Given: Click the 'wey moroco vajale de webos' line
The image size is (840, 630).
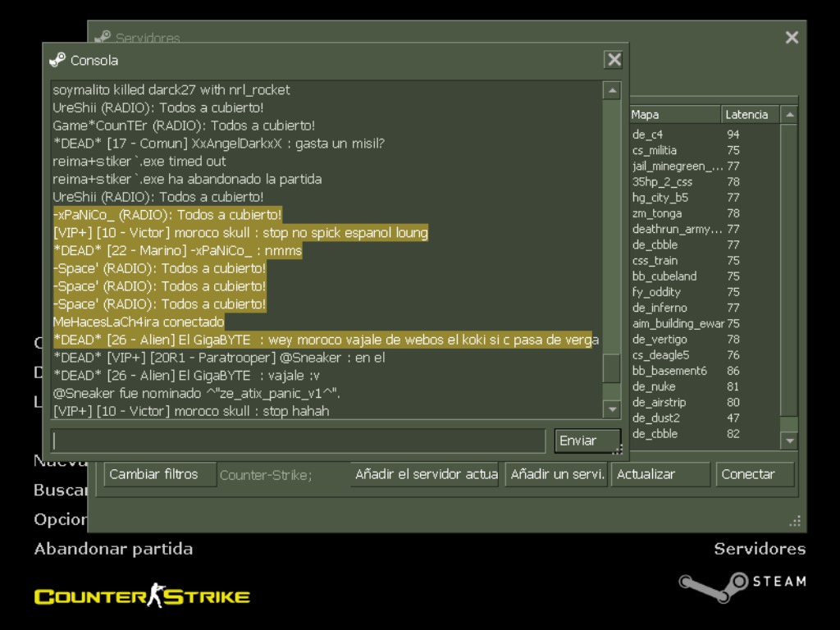Looking at the screenshot, I should (326, 340).
